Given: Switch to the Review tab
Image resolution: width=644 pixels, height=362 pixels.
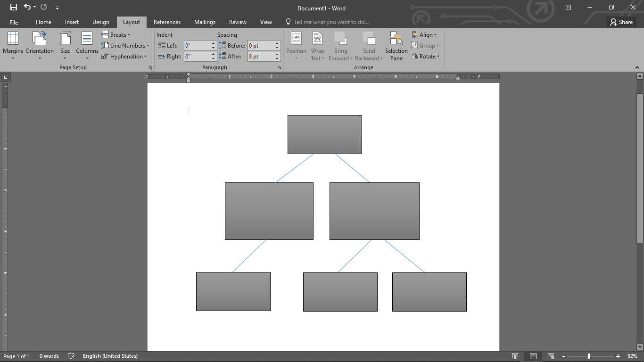Looking at the screenshot, I should pos(238,22).
